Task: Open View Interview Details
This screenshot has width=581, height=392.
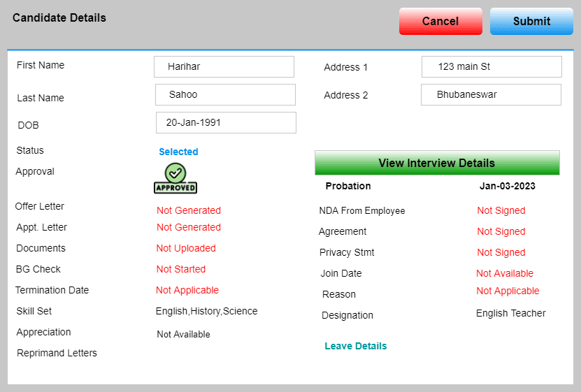Action: (x=437, y=163)
